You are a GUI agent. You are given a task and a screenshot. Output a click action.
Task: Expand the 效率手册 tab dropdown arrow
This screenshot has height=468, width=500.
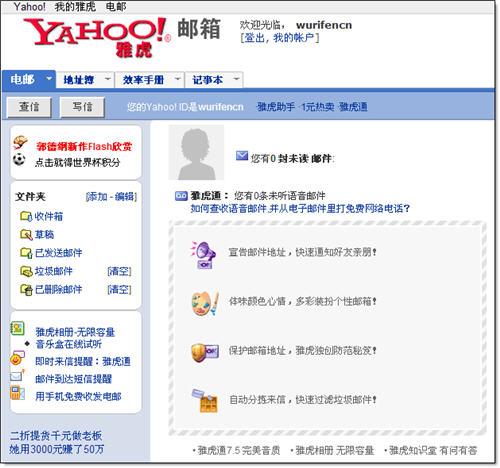[178, 79]
